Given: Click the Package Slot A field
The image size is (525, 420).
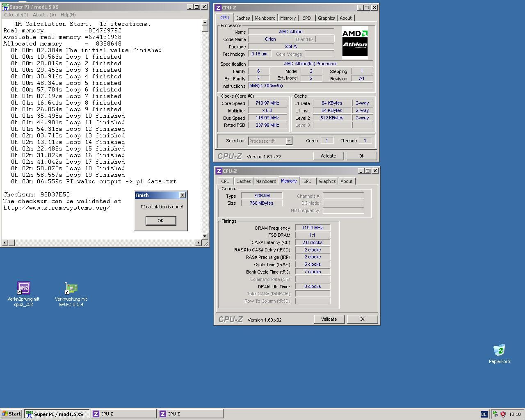Looking at the screenshot, I should 291,46.
